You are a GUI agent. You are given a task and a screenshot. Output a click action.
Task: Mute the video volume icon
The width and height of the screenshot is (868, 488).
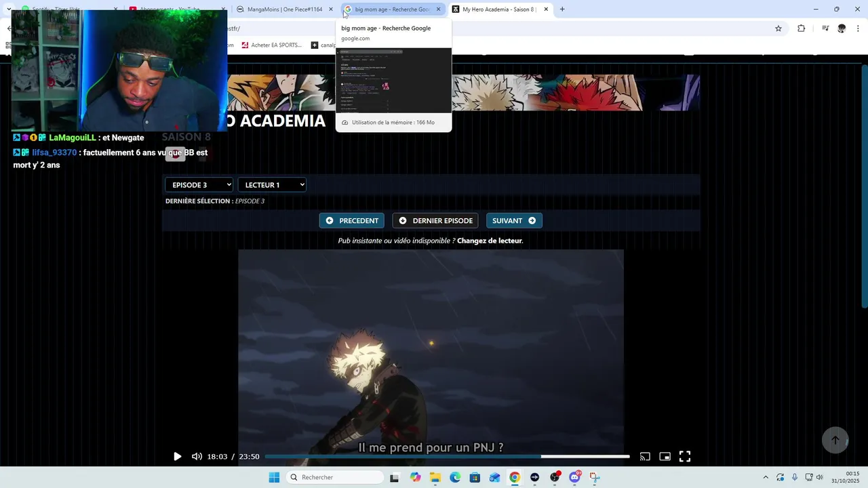click(197, 457)
